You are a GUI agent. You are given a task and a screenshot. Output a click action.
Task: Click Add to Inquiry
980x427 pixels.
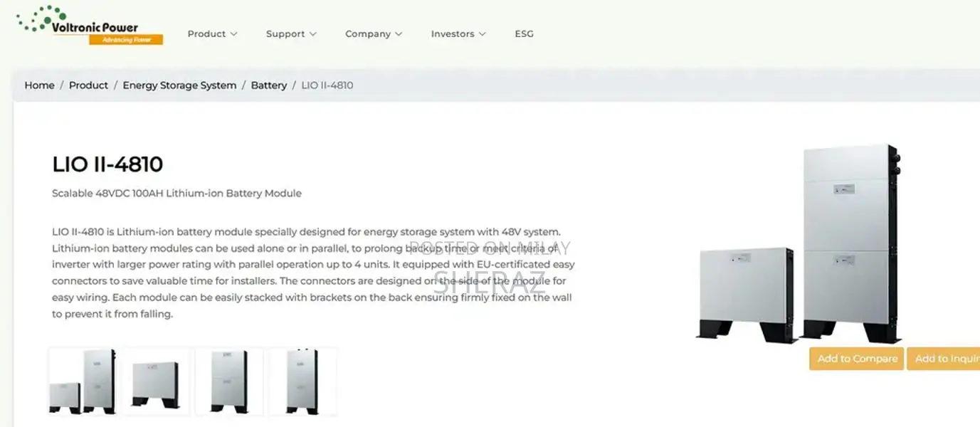947,358
